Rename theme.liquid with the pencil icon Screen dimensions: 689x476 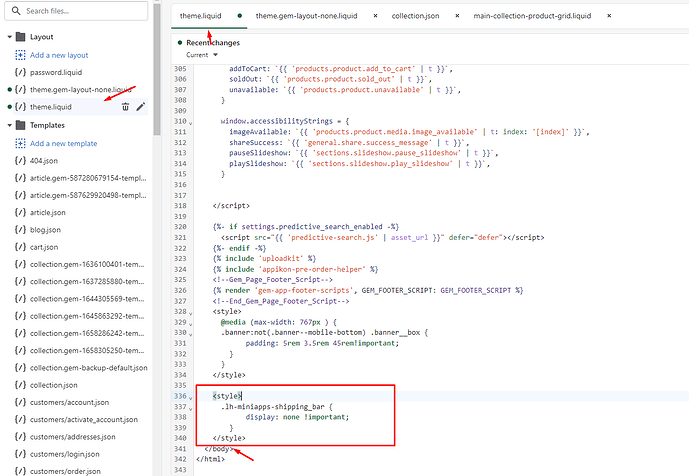141,107
